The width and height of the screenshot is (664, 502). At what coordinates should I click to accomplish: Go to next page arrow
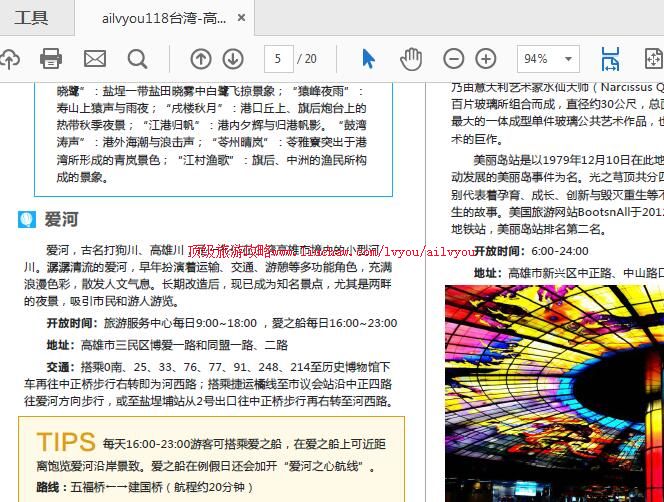(x=232, y=59)
